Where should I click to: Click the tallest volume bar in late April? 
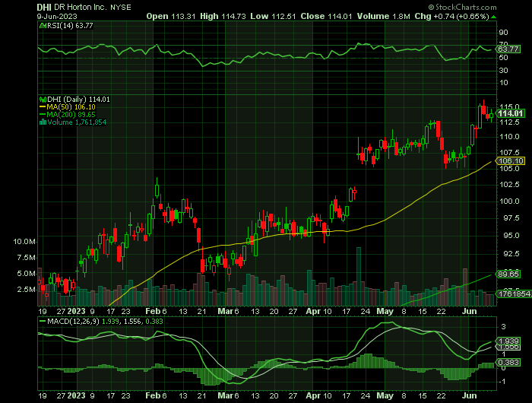(359, 277)
